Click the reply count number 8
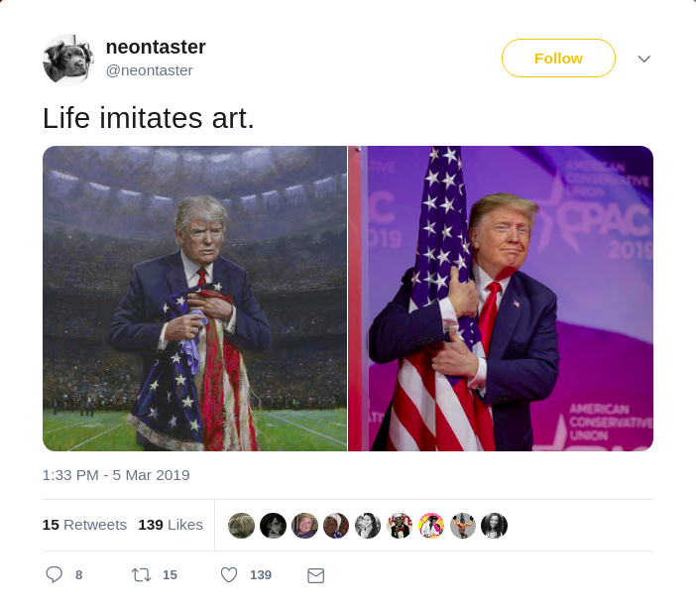 pos(79,575)
